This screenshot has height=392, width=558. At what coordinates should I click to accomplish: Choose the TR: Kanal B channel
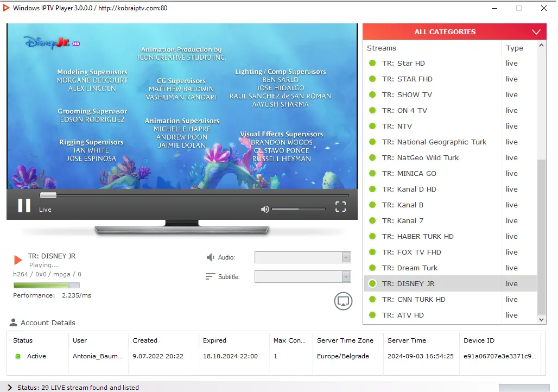point(450,205)
